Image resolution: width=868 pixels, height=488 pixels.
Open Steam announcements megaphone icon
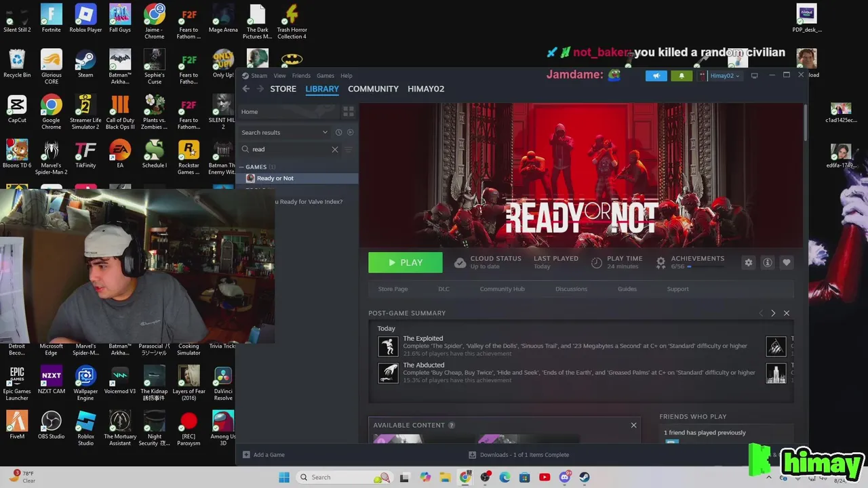[x=656, y=76]
